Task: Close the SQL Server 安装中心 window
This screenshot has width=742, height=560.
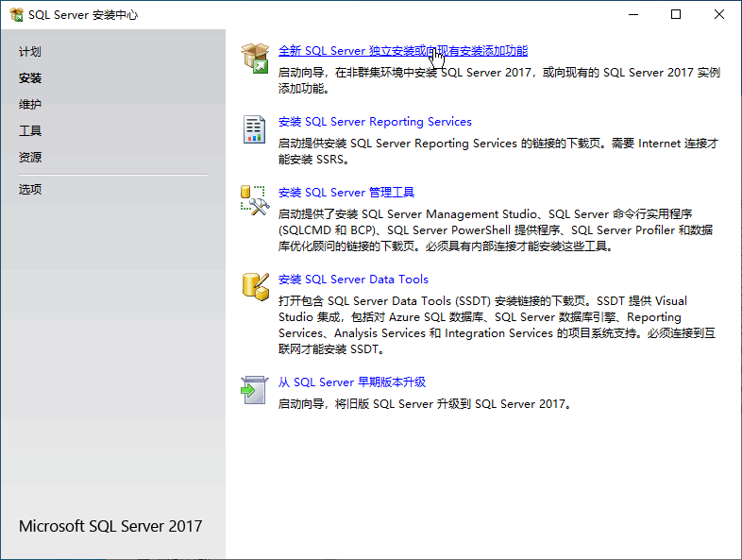Action: [x=719, y=15]
